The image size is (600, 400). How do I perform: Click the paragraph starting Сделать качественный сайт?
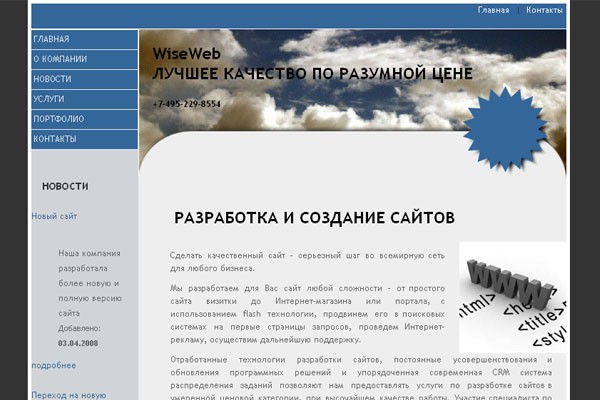pyautogui.click(x=307, y=262)
